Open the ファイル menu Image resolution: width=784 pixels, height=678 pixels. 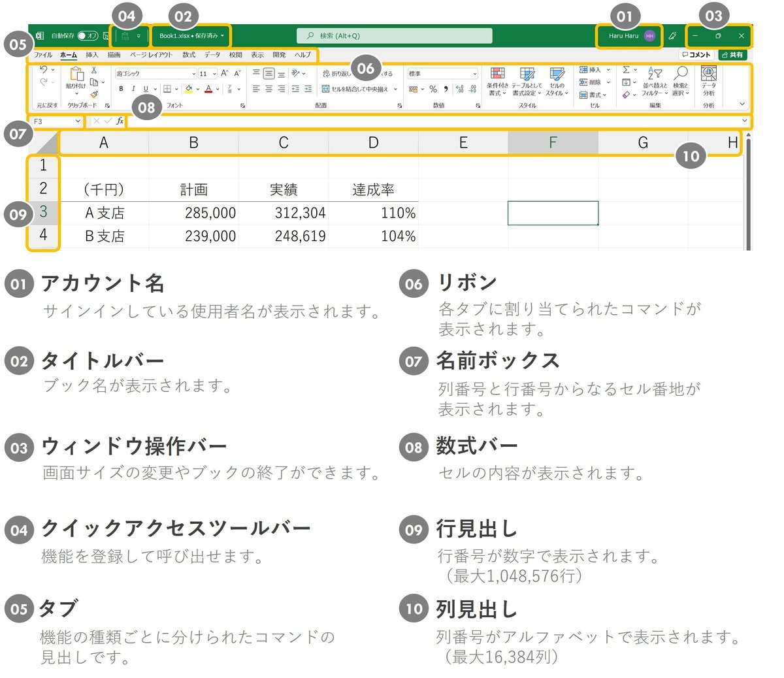(42, 55)
